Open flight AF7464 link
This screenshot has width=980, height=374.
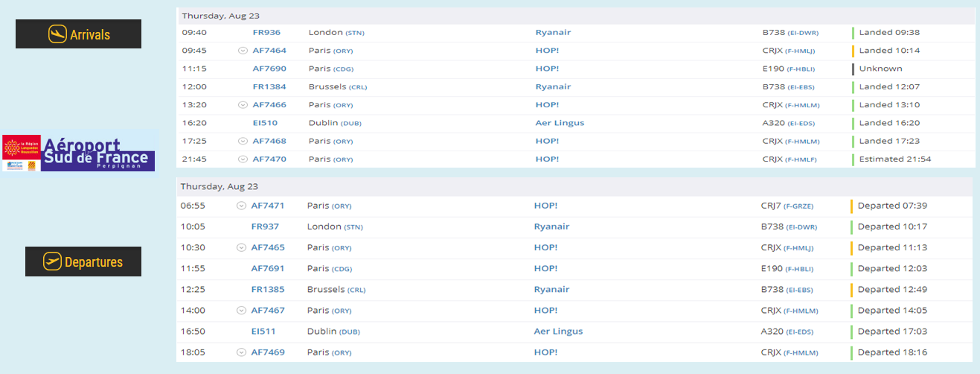click(x=269, y=51)
